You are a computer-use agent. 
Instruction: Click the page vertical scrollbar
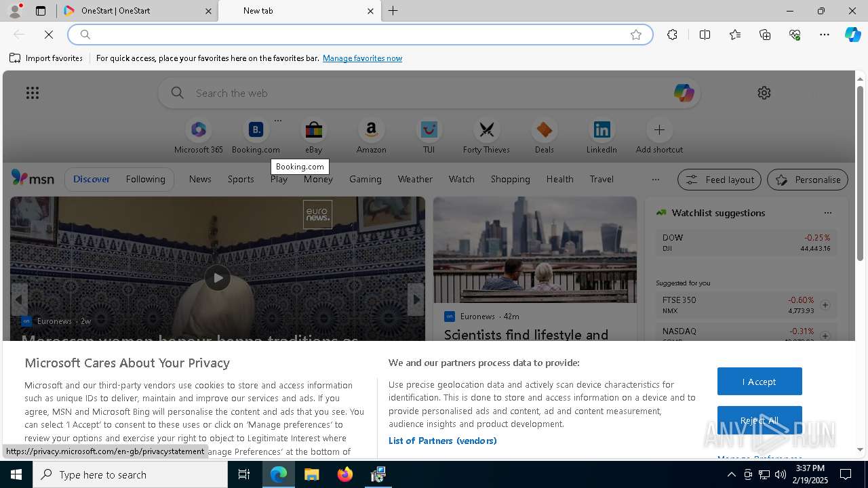coord(860,173)
